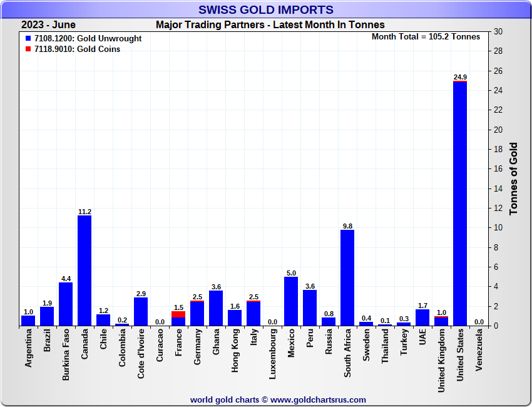Screen dimensions: 532x407
Task: Click the red Gold Coins legend swatch
Action: tap(28, 49)
